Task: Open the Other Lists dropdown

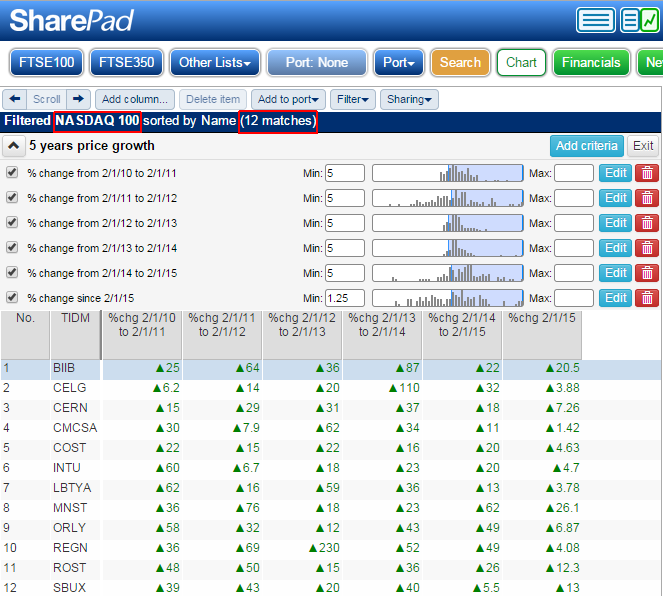Action: [x=215, y=63]
